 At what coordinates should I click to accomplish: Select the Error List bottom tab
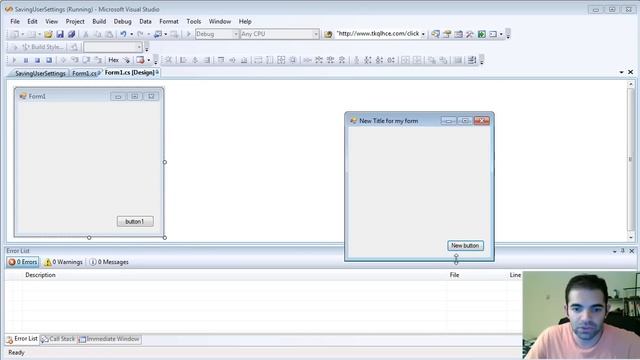coord(22,339)
